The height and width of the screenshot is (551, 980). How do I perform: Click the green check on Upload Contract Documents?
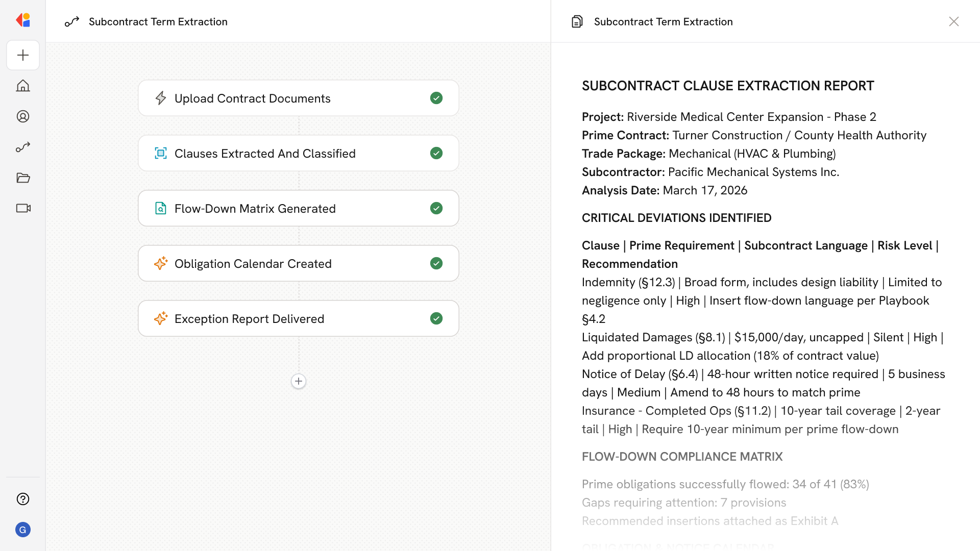point(436,98)
